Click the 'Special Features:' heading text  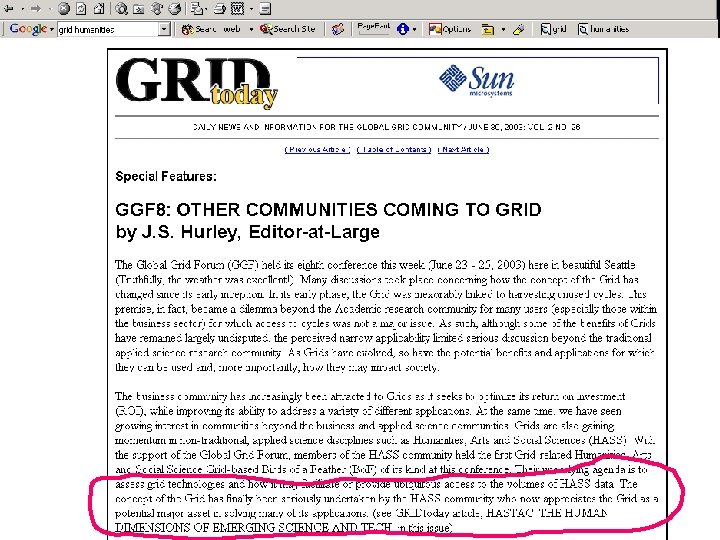point(166,177)
